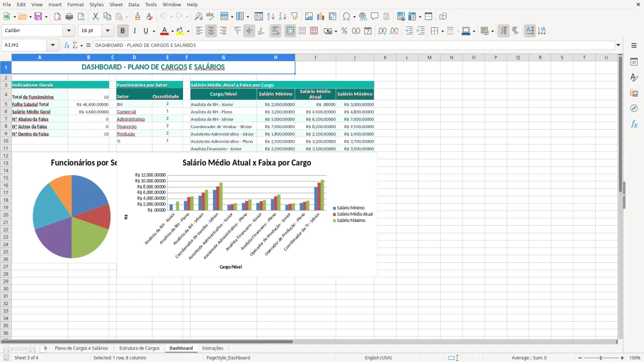This screenshot has height=362, width=644.
Task: Sort ascending A to Z
Action: tap(271, 17)
